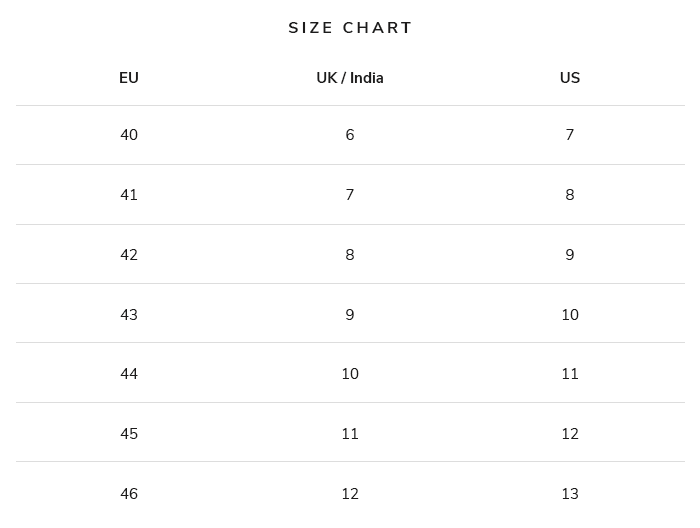Screen dimensions: 700x528
Task: Click EU size 43 cell
Action: (x=129, y=315)
